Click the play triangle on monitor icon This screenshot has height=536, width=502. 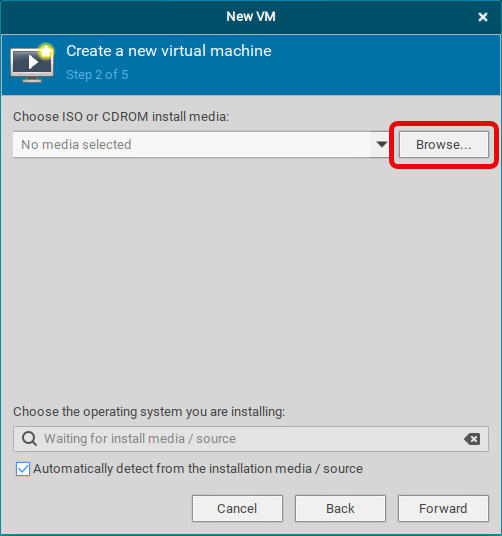tap(33, 62)
